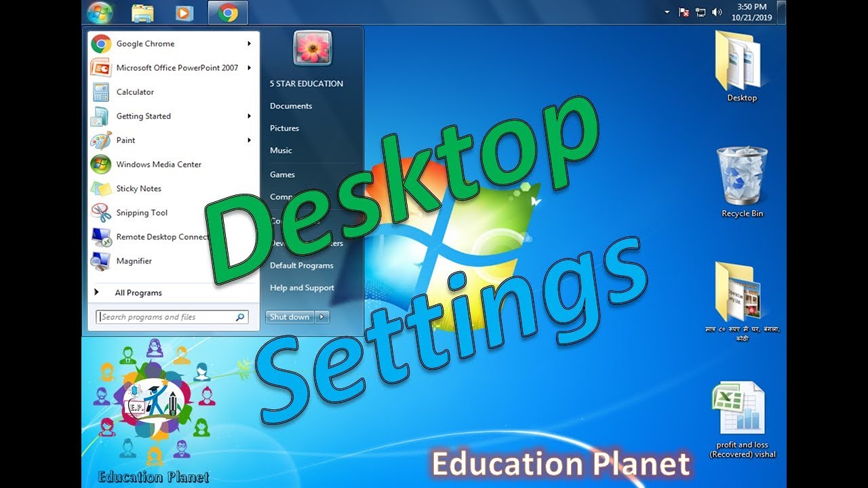Open 5 STAR EDUCATION user folder
The image size is (868, 488).
point(307,84)
